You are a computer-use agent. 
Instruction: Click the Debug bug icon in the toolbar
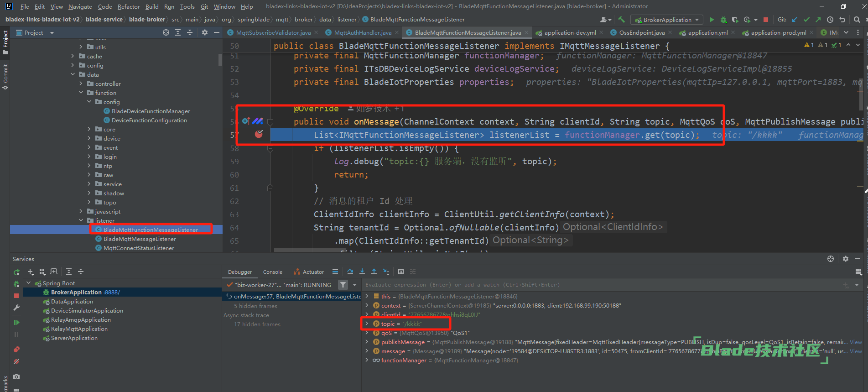(x=723, y=20)
